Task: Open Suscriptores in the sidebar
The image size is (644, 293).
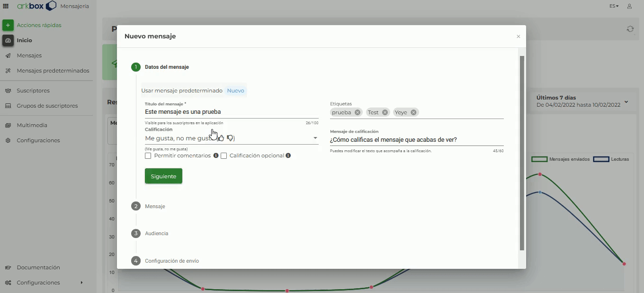Action: [33, 91]
